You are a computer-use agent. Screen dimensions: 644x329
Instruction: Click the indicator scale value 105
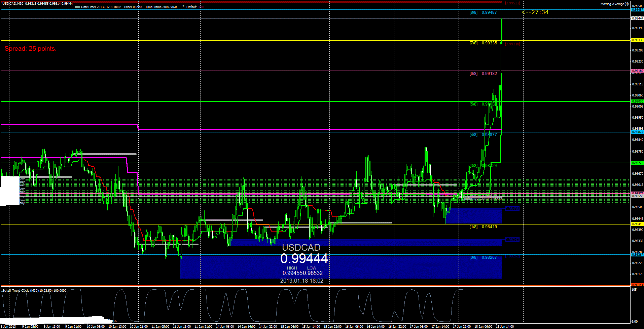[x=634, y=290]
